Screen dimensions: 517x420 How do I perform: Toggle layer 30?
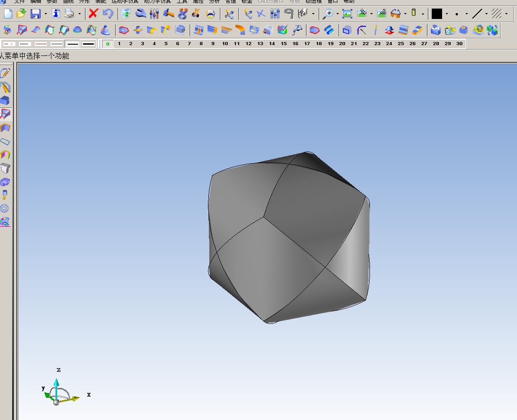tap(459, 43)
